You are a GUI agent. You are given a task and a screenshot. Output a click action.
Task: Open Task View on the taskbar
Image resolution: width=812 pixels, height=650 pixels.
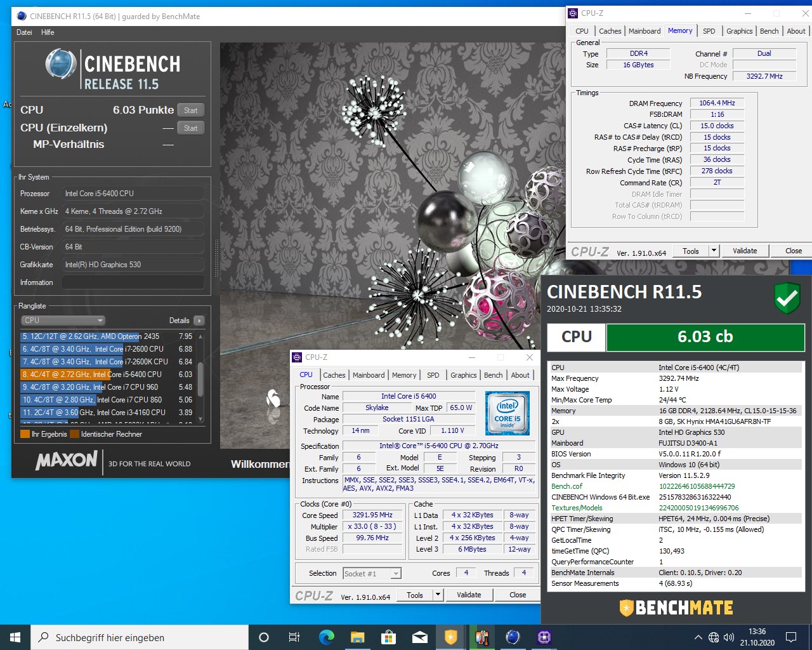tap(294, 637)
